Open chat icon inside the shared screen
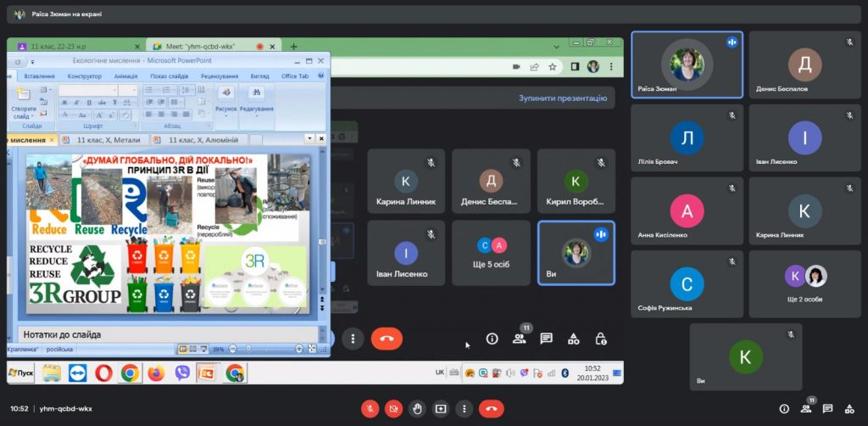 click(547, 339)
